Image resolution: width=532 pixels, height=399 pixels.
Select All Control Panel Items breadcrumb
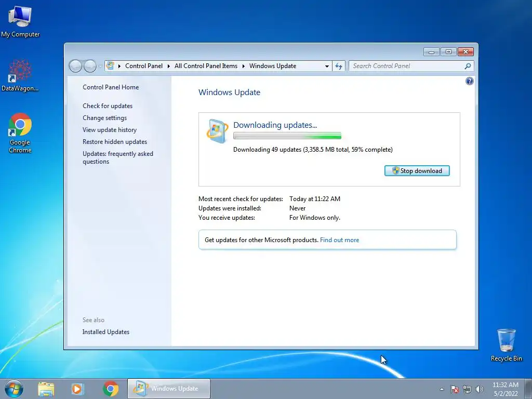pos(206,66)
